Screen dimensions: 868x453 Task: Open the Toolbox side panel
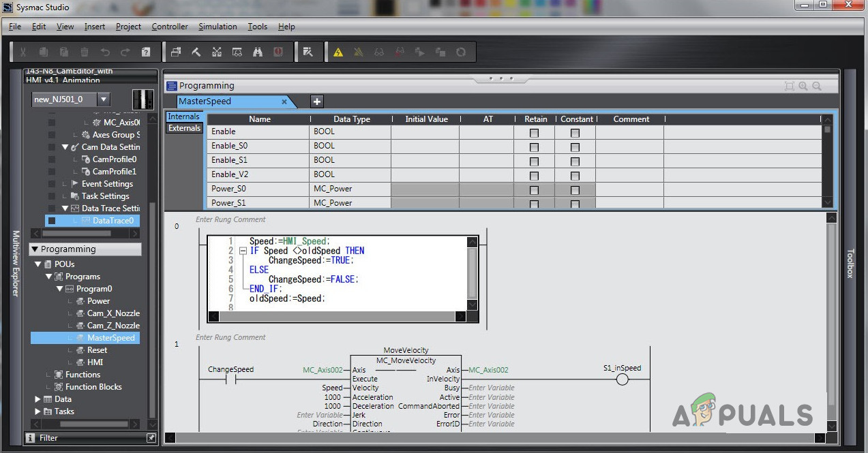[850, 262]
